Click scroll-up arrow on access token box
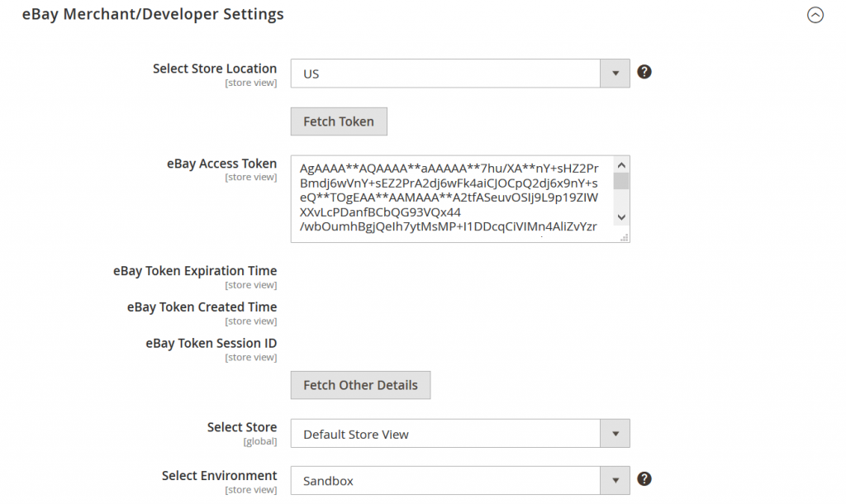This screenshot has width=846, height=504. 621,164
